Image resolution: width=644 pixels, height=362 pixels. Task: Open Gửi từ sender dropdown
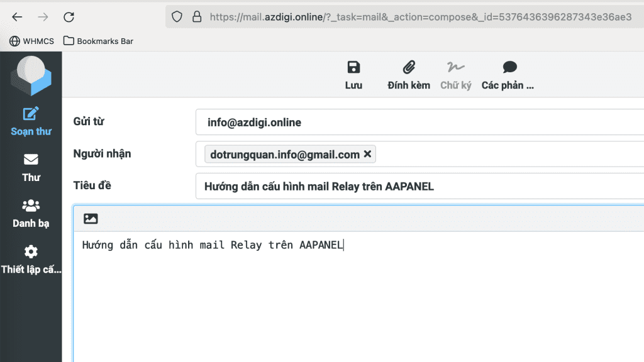419,122
